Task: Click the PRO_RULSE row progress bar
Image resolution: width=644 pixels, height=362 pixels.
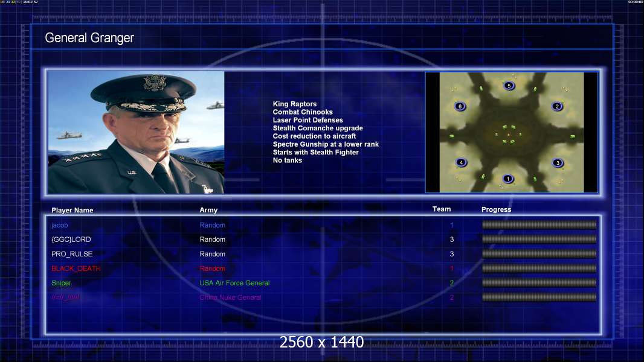Action: [539, 254]
